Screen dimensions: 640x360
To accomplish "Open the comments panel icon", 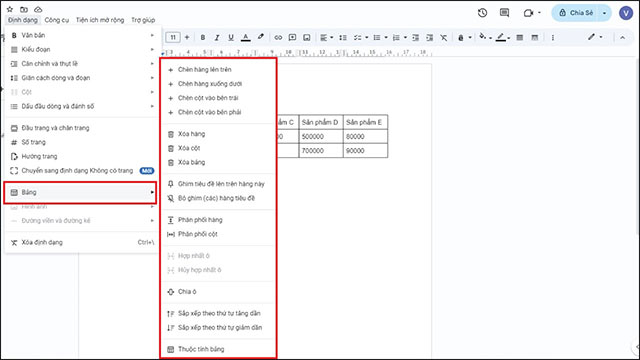I will tap(504, 13).
